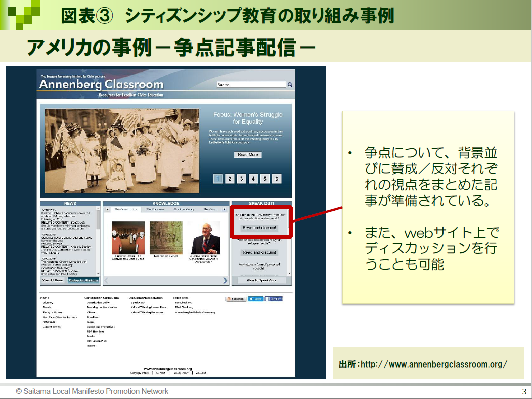Viewport: 532px width, 399px height.
Task: Select banner slide 6
Action: pyautogui.click(x=277, y=179)
